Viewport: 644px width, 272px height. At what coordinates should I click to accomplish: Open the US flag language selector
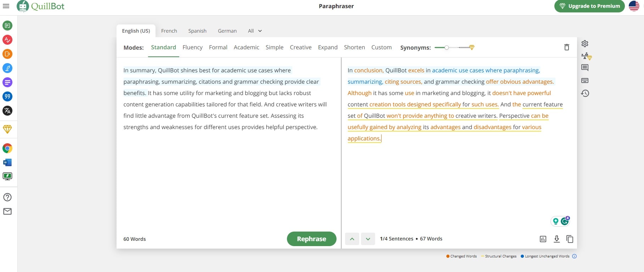(x=634, y=6)
